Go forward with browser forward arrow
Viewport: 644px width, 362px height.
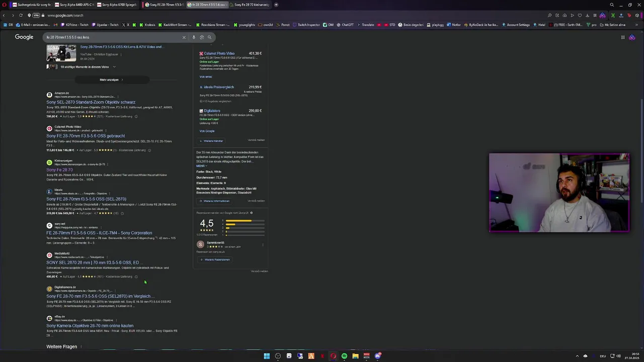(x=13, y=15)
